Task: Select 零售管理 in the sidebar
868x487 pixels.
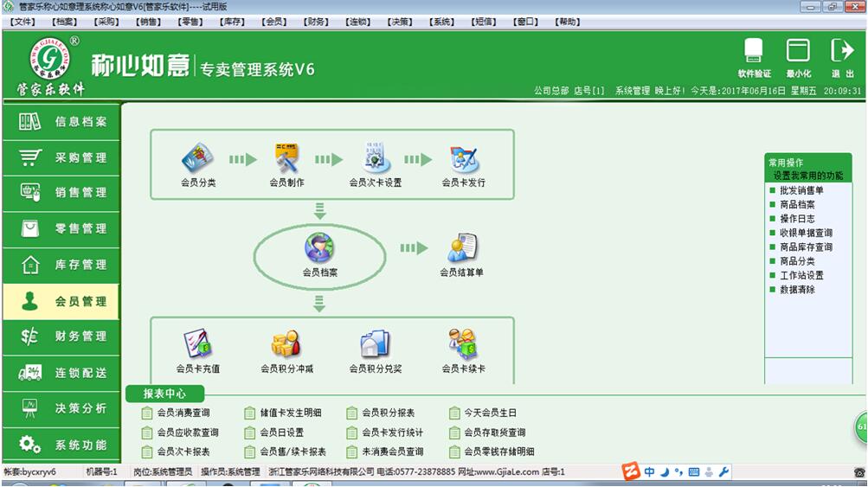Action: (x=61, y=228)
